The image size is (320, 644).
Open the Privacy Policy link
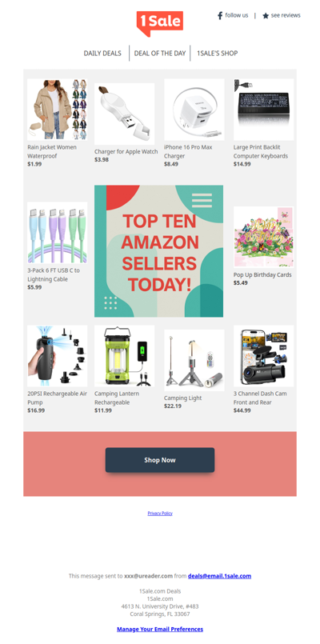point(160,514)
